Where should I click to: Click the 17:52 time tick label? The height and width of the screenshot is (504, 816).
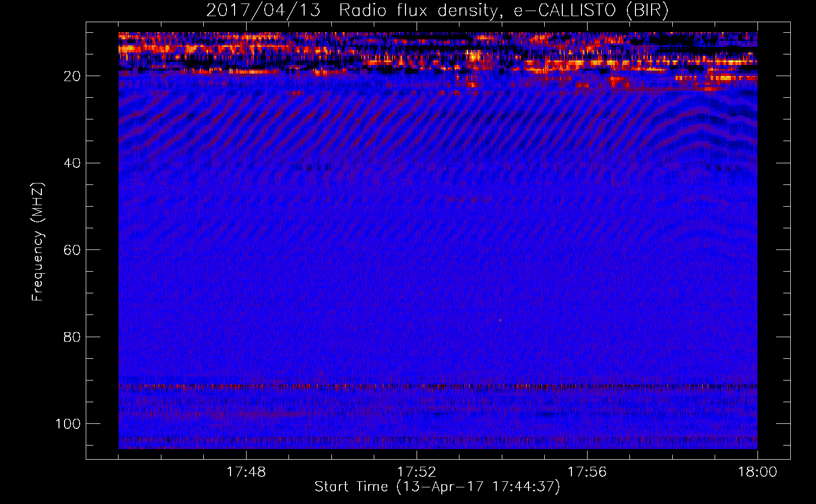pyautogui.click(x=417, y=472)
